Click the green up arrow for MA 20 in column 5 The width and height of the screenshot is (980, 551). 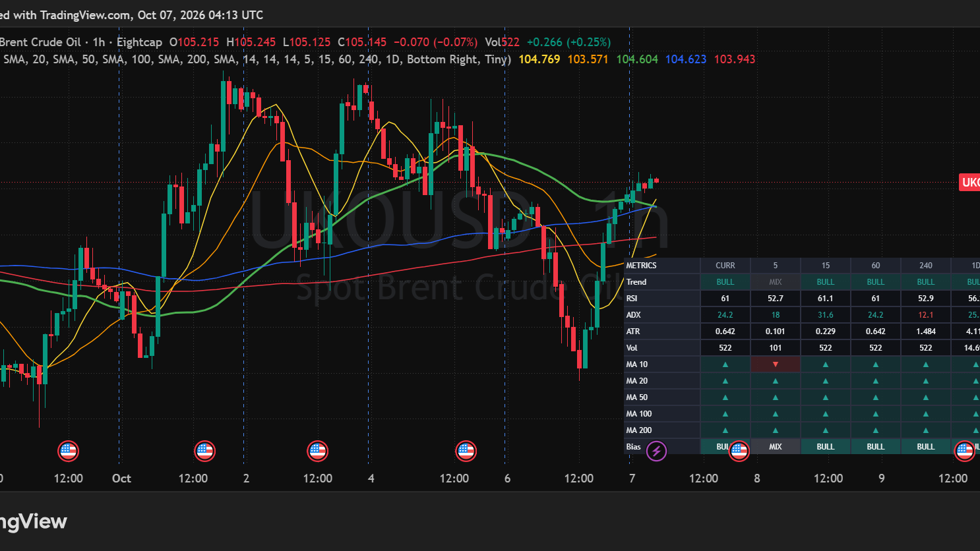[x=776, y=381]
